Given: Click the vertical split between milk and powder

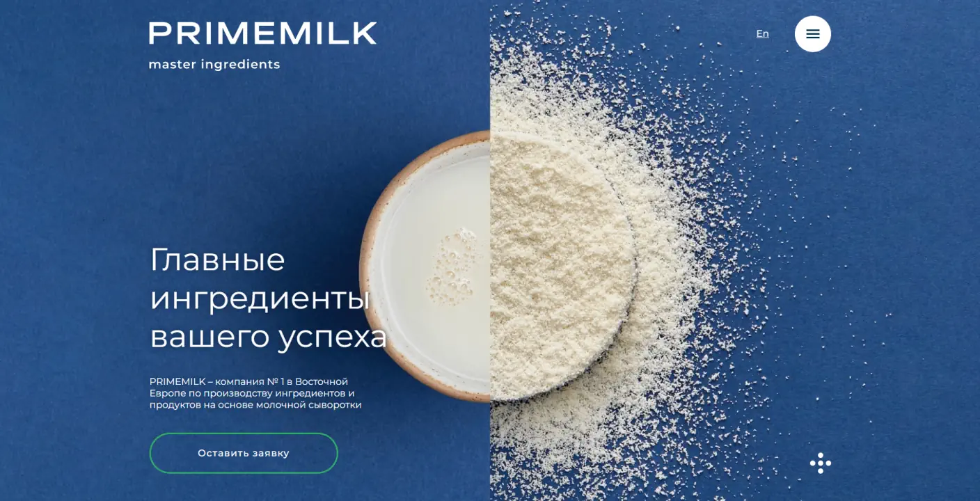Looking at the screenshot, I should (x=490, y=268).
